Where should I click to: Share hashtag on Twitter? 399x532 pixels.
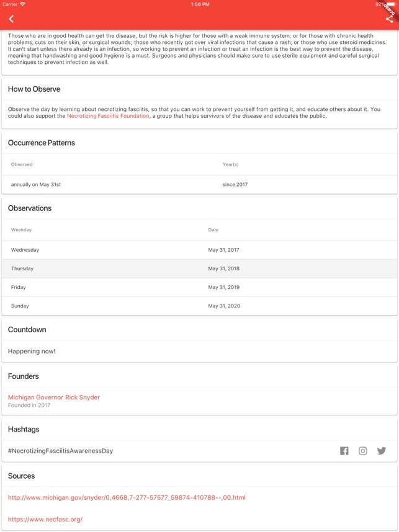coord(382,451)
